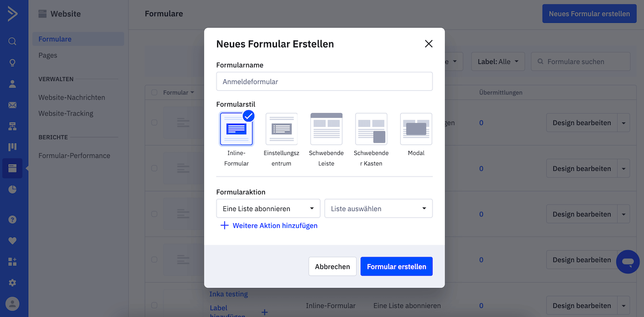The height and width of the screenshot is (317, 644).
Task: Click Design bearbeiten in third row
Action: (x=581, y=214)
